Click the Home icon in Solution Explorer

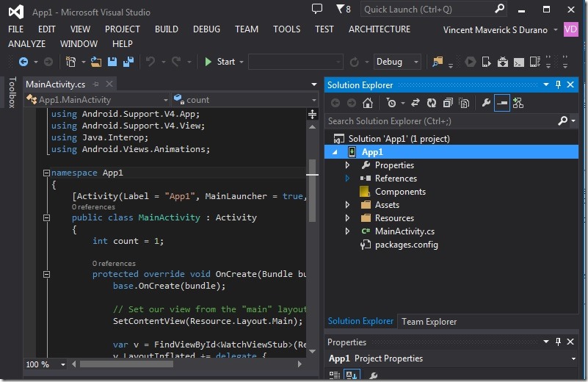(x=368, y=104)
